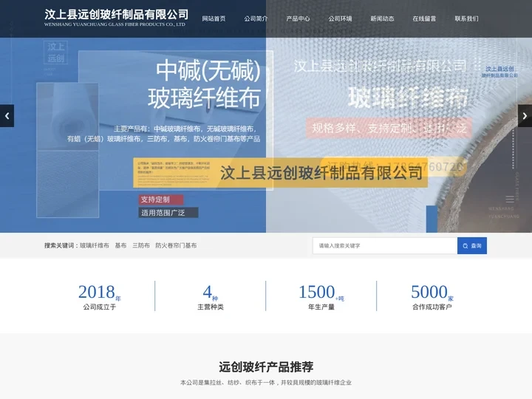Open 产品中心 menu item
This screenshot has height=399, width=532.
click(298, 18)
